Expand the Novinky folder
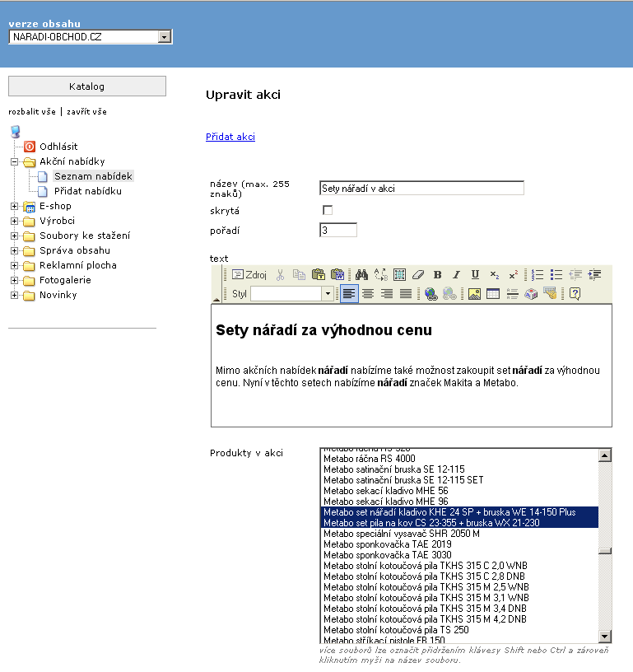 tap(15, 296)
